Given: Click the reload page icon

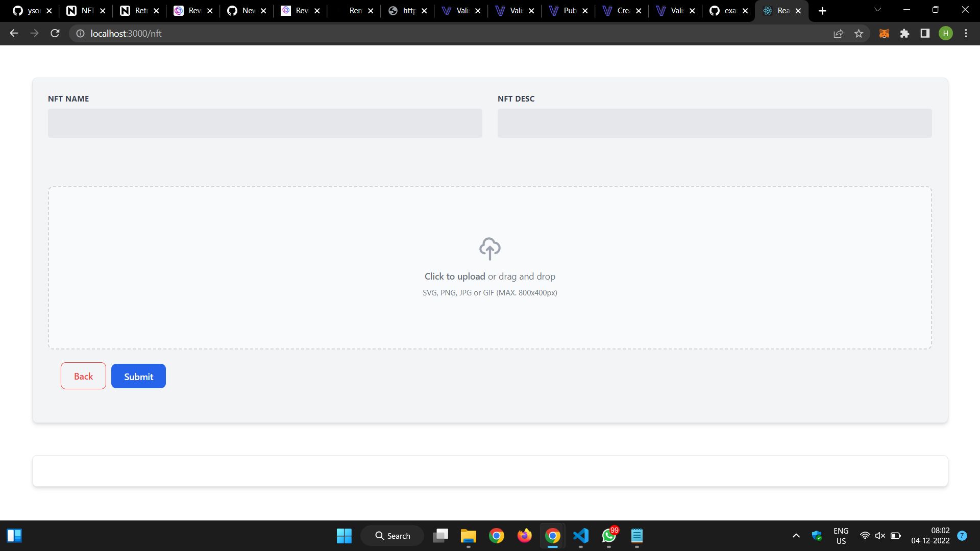Looking at the screenshot, I should [x=55, y=33].
